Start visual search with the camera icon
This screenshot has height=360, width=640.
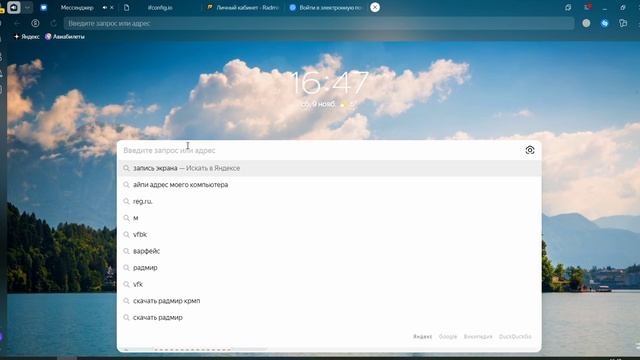click(x=530, y=150)
